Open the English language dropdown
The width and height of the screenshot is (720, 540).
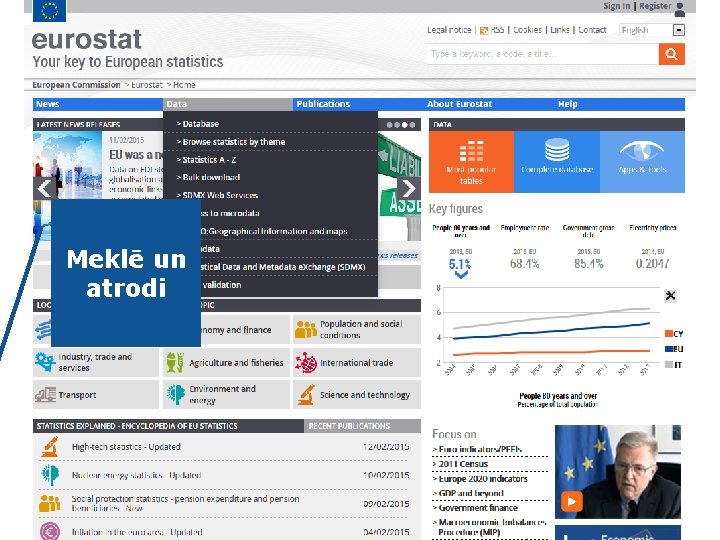(652, 30)
